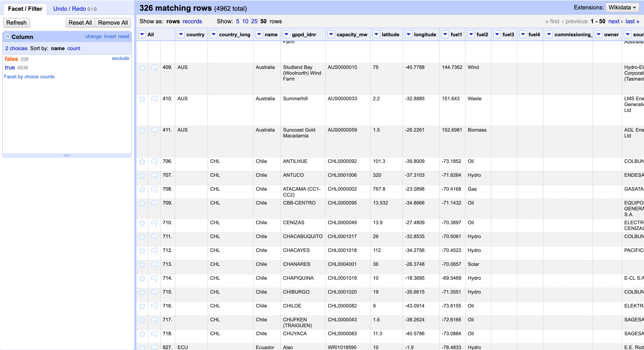Image resolution: width=644 pixels, height=350 pixels.
Task: Open the country column dropdown menu
Action: tap(181, 34)
